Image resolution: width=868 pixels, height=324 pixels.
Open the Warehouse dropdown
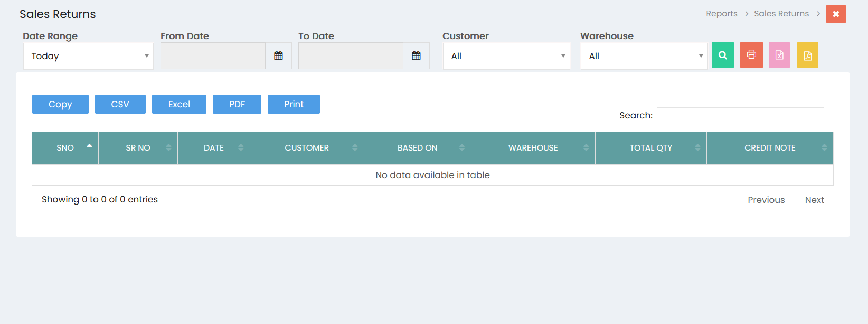click(x=644, y=56)
